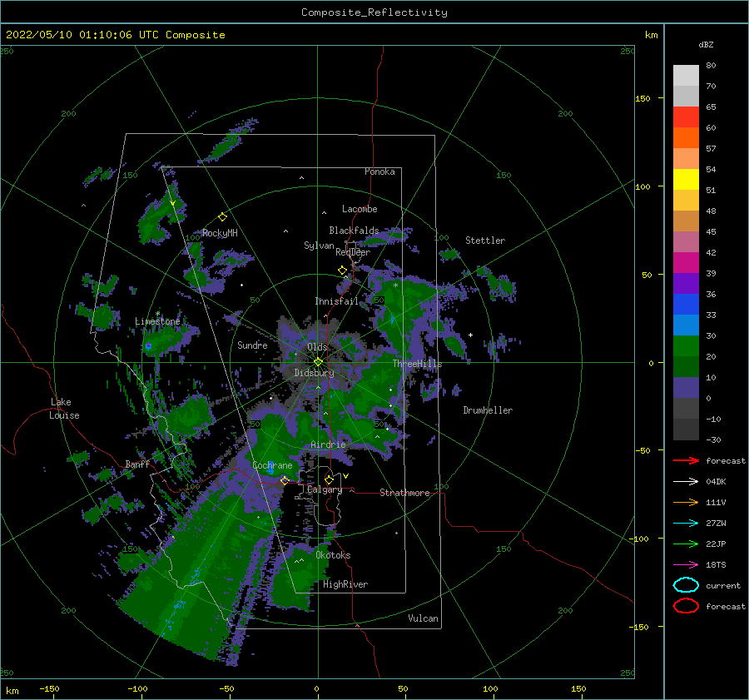The width and height of the screenshot is (749, 700).
Task: Select the orange 111V arrow icon
Action: tap(686, 502)
